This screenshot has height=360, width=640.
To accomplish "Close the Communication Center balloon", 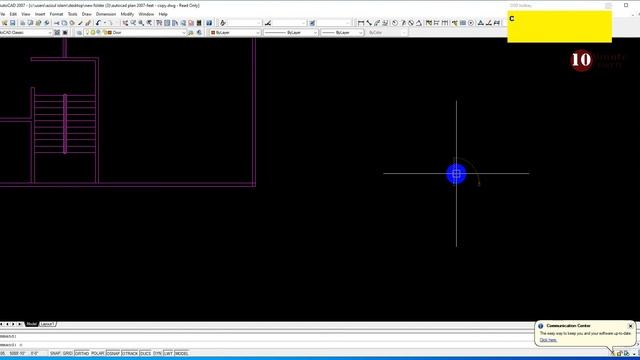I will [631, 326].
